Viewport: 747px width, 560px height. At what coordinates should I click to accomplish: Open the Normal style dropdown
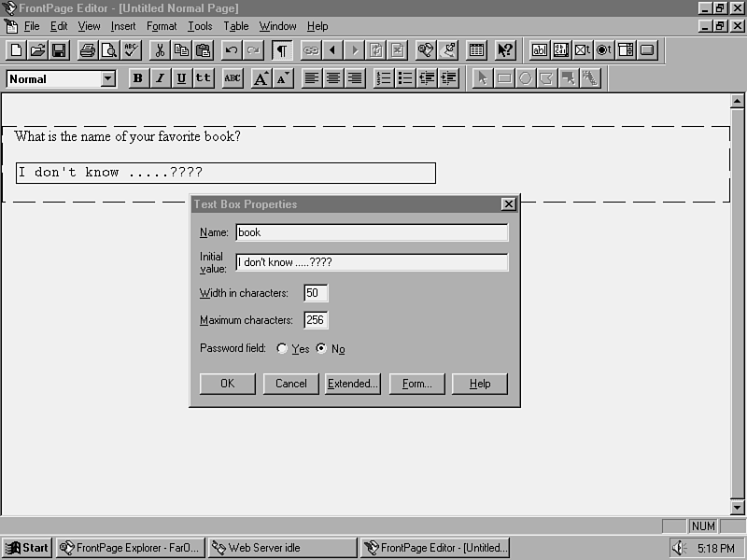pyautogui.click(x=108, y=78)
